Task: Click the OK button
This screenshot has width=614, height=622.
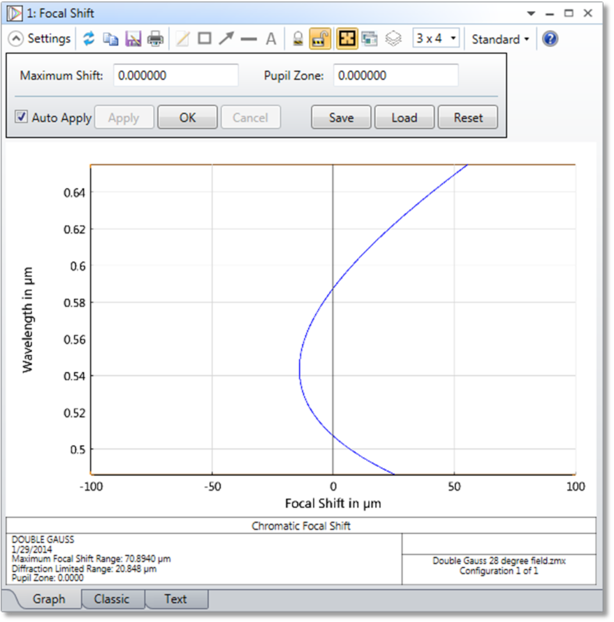Action: pos(187,117)
